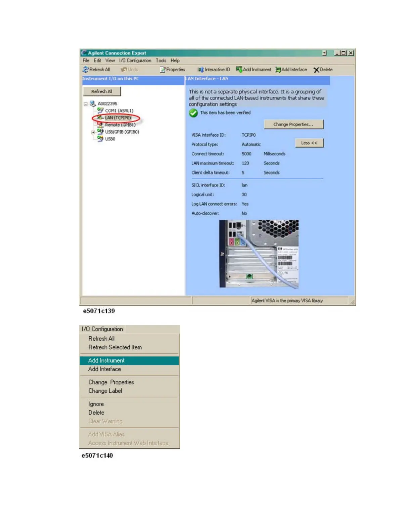
Task: Click the Refresh All panel button
Action: pyautogui.click(x=102, y=91)
